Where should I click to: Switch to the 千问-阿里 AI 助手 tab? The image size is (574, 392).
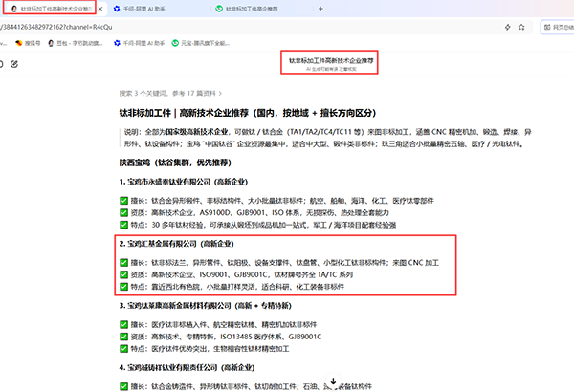coord(139,9)
